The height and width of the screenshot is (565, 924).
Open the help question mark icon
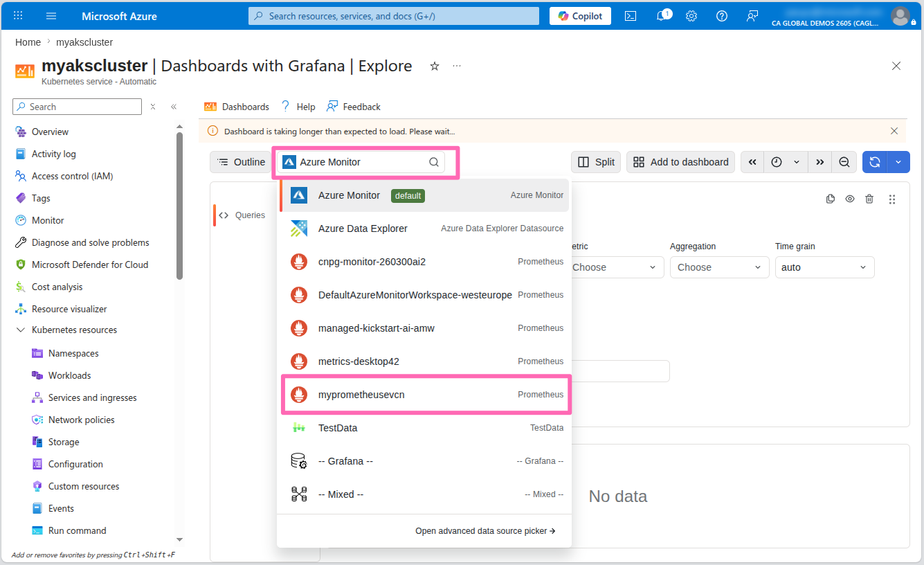coord(722,16)
